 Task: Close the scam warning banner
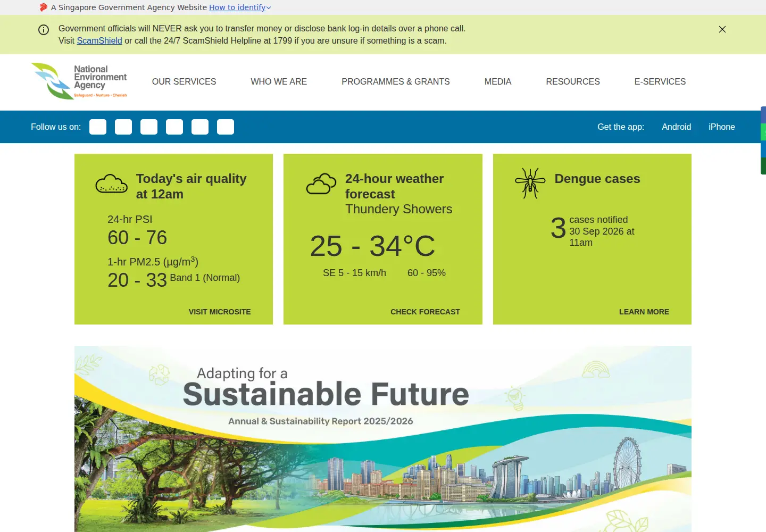click(x=722, y=29)
